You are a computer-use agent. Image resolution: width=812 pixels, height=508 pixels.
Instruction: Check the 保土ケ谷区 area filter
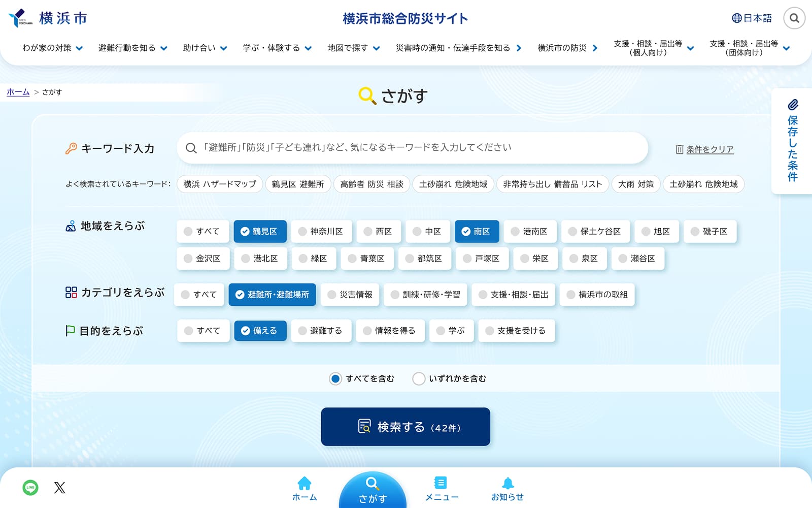click(x=595, y=231)
